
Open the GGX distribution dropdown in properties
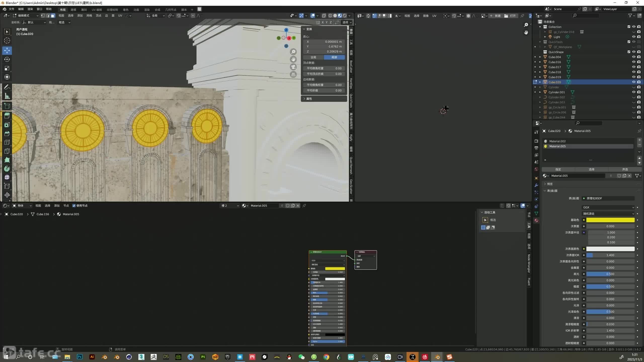point(608,207)
